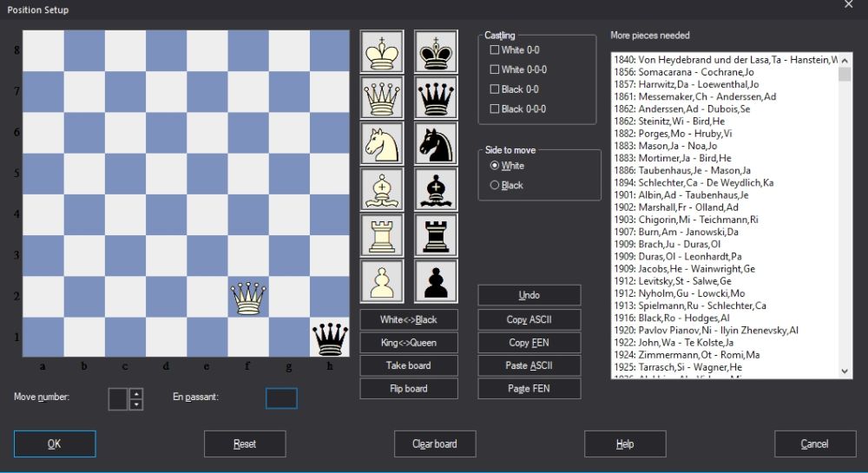Set side to move to Black

496,185
